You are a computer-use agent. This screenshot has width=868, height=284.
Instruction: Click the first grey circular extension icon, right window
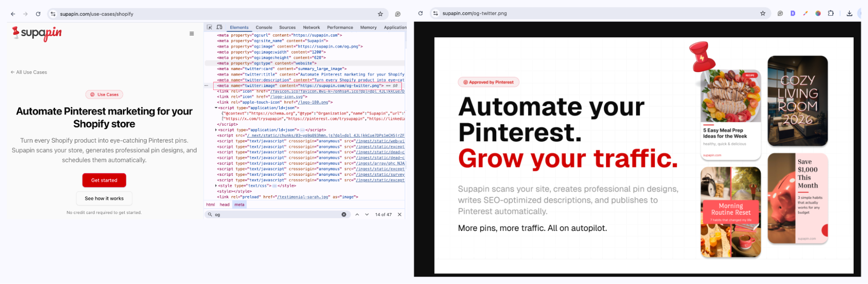tap(780, 13)
